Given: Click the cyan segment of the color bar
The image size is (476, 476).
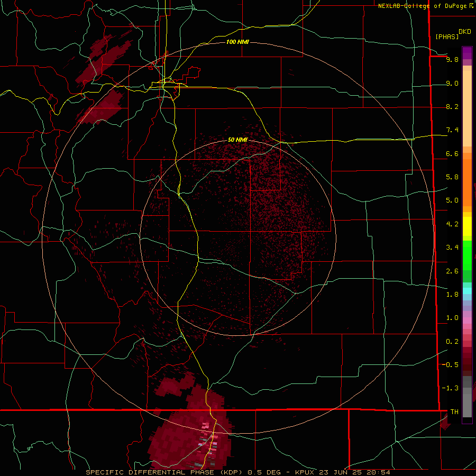Looking at the screenshot, I should click(x=467, y=291).
